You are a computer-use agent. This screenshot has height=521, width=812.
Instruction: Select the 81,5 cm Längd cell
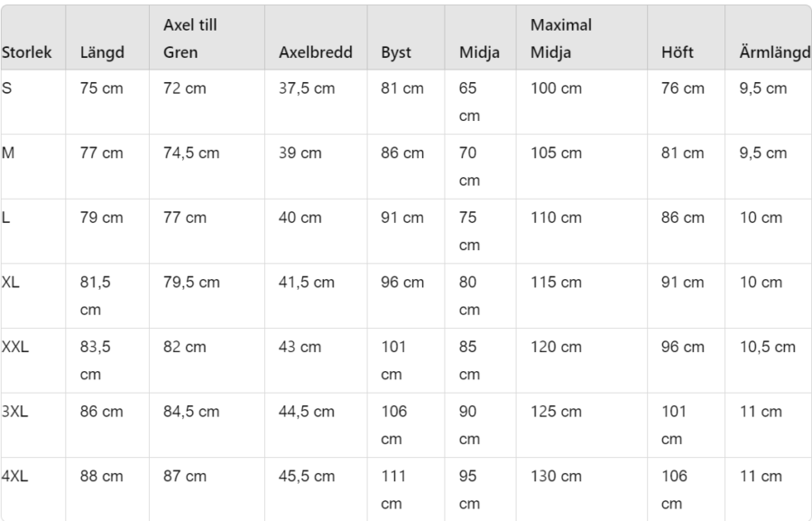coord(96,296)
